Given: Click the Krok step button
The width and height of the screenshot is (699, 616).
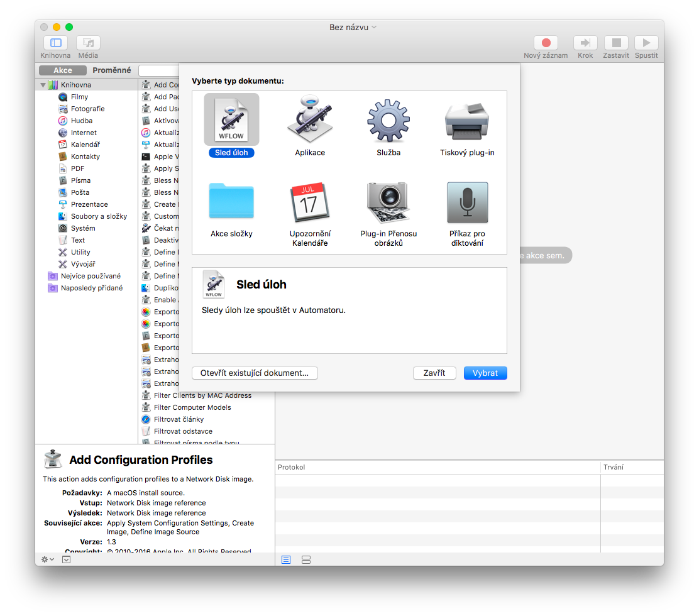Looking at the screenshot, I should (x=585, y=43).
